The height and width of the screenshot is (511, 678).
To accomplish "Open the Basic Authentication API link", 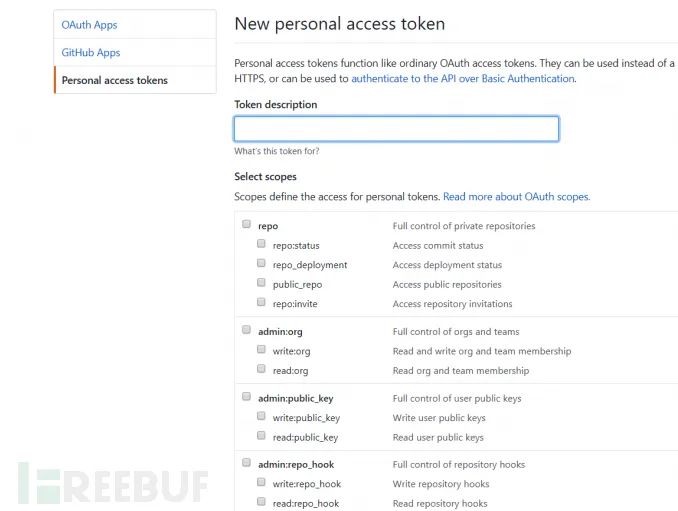I will click(463, 79).
